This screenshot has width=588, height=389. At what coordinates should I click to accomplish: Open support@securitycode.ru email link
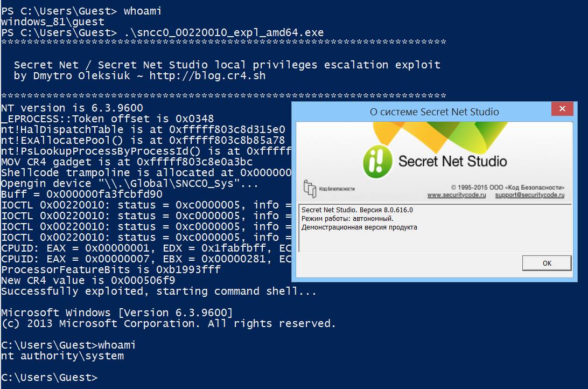click(529, 195)
